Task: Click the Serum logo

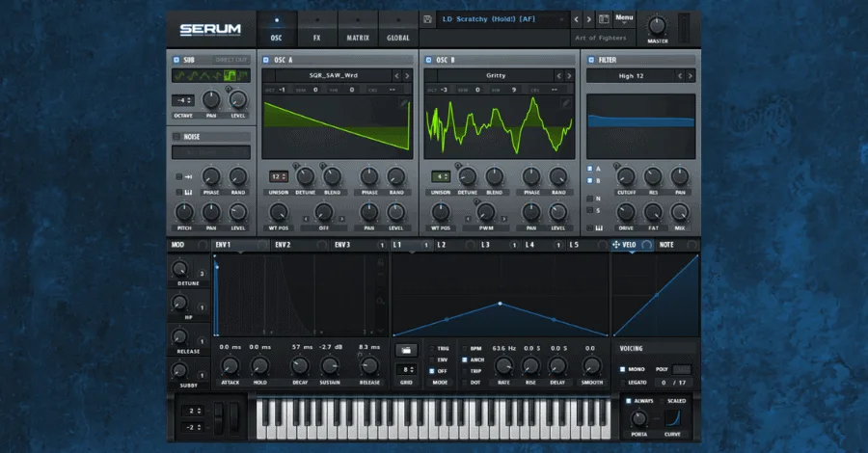Action: tap(210, 29)
